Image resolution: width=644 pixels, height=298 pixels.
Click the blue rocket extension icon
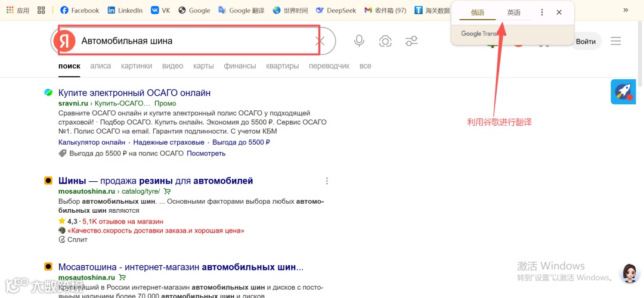click(x=623, y=92)
